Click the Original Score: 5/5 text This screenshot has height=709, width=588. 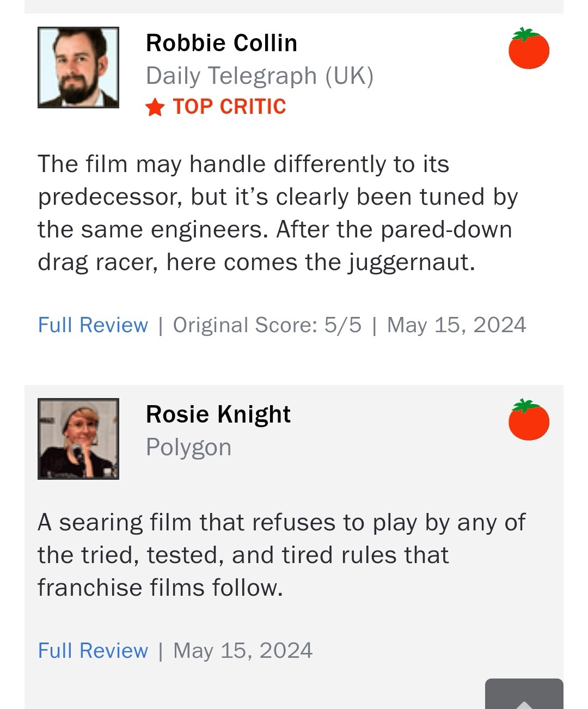tap(267, 325)
